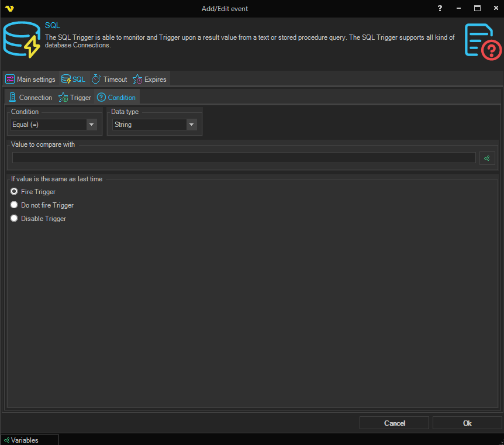The image size is (504, 445).
Task: Open the Expires tab
Action: [150, 80]
